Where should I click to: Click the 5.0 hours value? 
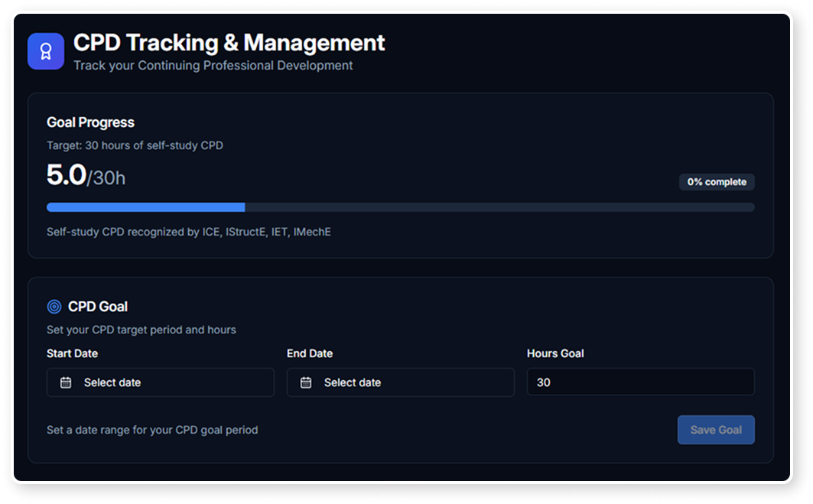pyautogui.click(x=67, y=174)
